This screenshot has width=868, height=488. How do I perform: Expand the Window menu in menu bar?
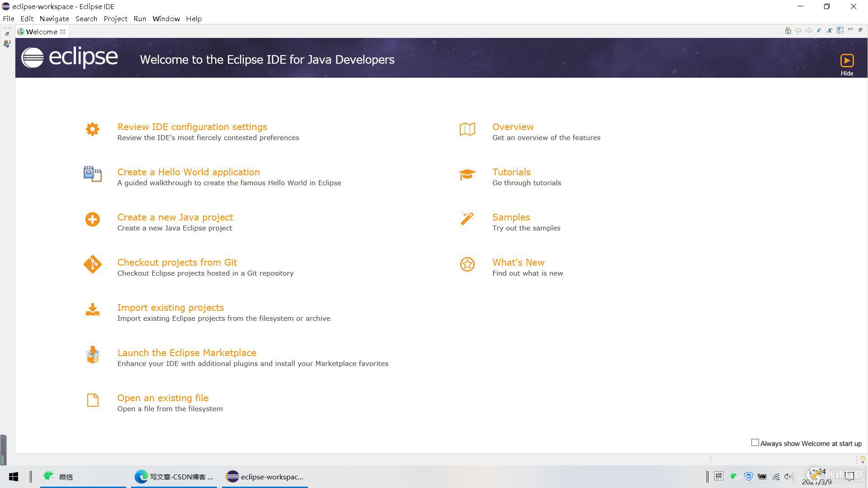(166, 19)
